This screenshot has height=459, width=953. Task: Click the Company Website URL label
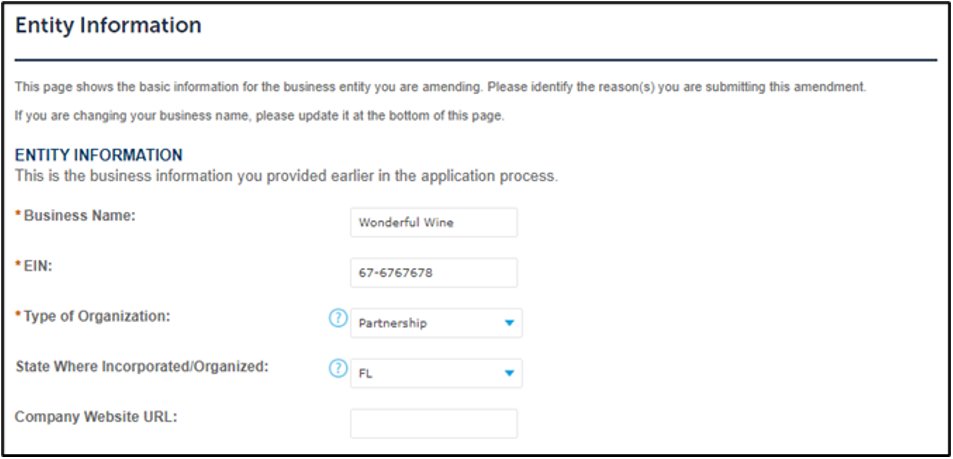[x=96, y=416]
